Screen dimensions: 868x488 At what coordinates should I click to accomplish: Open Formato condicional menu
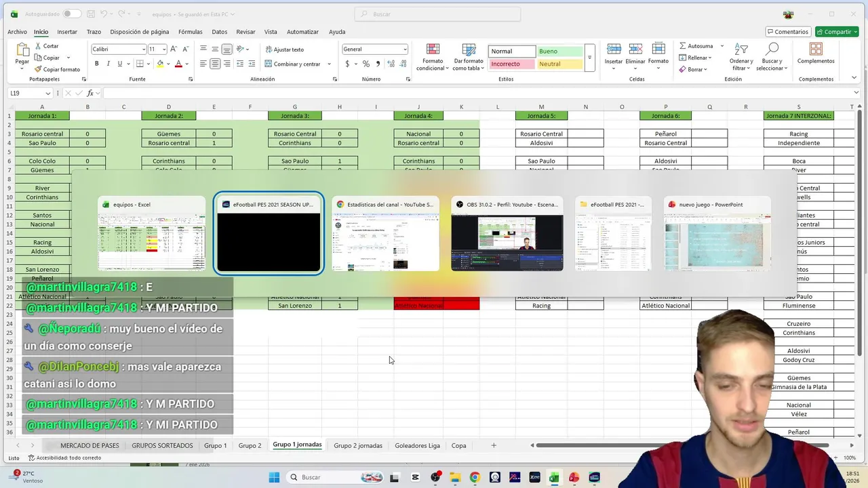click(433, 58)
